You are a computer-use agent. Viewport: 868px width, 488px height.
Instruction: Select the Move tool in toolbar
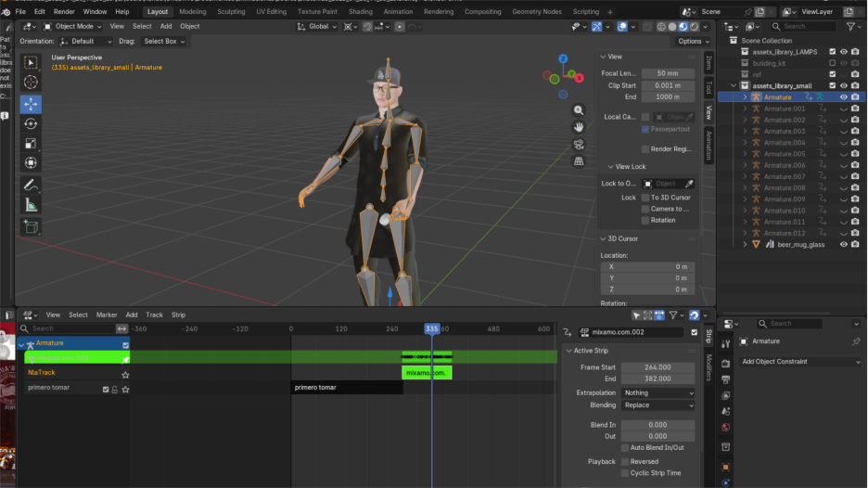point(31,104)
